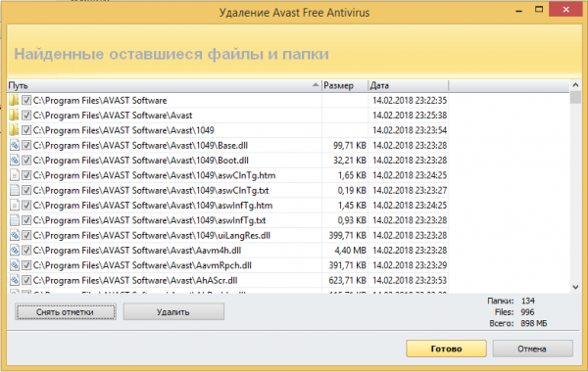Uncheck C:\Program Files\AVAST Software folder checkbox
The width and height of the screenshot is (588, 372).
(26, 100)
